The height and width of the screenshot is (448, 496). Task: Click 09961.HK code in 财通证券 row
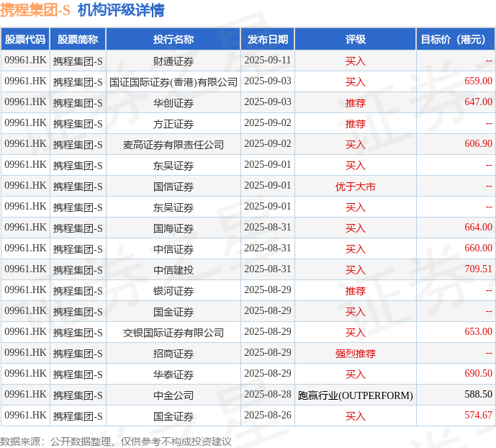point(25,60)
